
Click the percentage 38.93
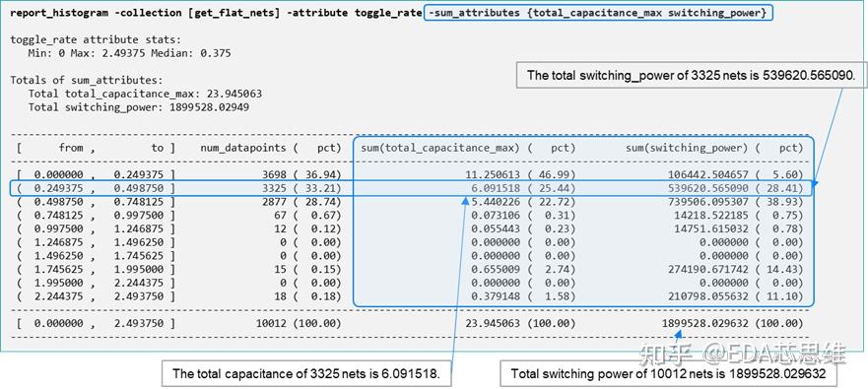point(781,202)
